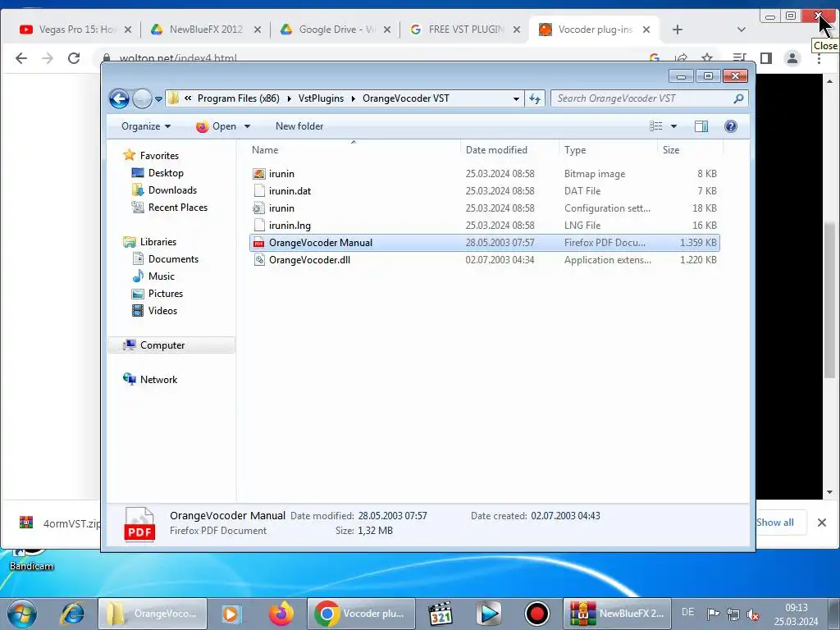Click the Bandicam record taskbar icon
This screenshot has width=840, height=630.
(536, 614)
